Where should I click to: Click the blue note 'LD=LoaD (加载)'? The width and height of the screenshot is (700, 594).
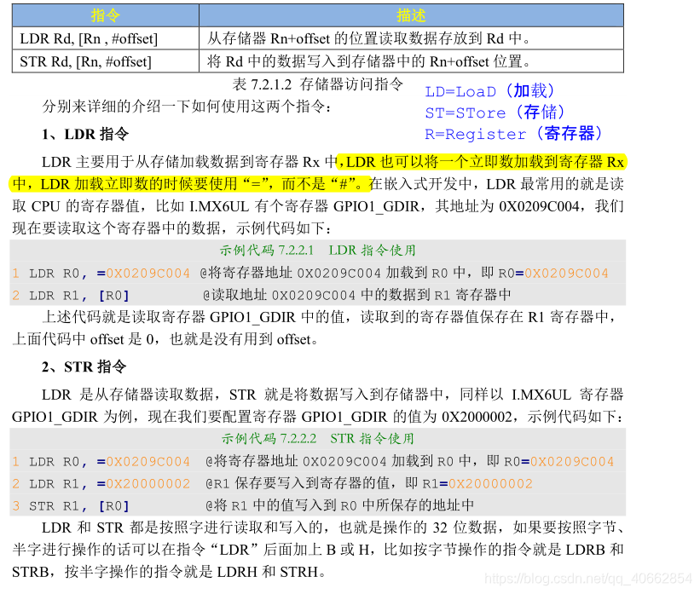(489, 91)
